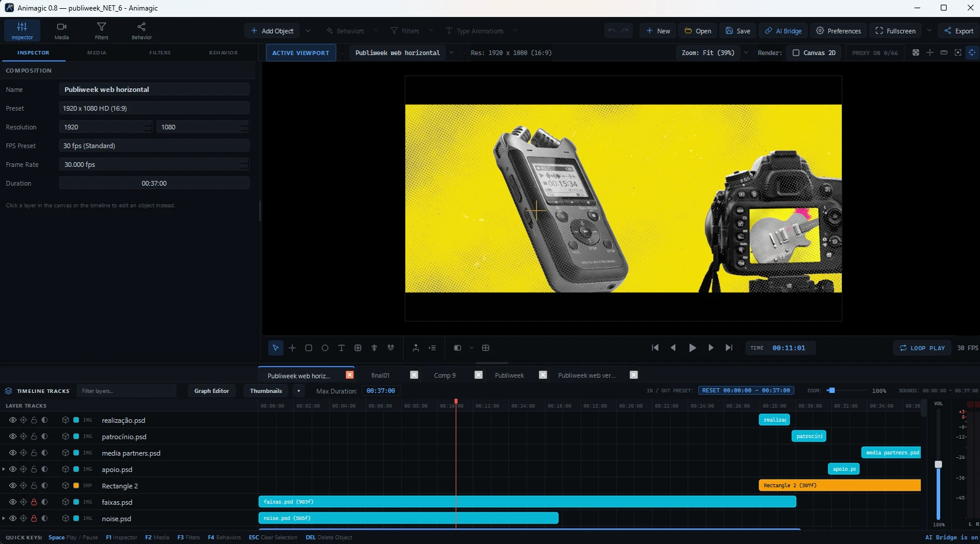Switch to the Behavior inspector tab
The width and height of the screenshot is (980, 544).
tap(223, 53)
